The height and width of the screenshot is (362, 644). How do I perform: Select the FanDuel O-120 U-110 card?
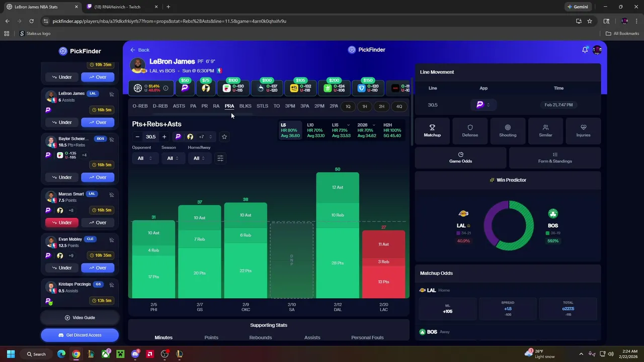tap(369, 88)
